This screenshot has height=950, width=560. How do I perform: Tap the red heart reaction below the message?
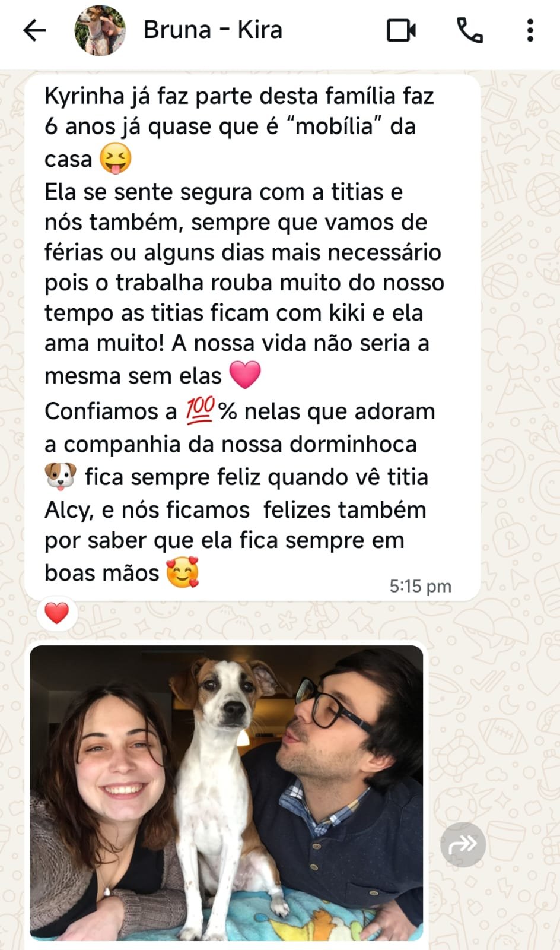tap(57, 613)
